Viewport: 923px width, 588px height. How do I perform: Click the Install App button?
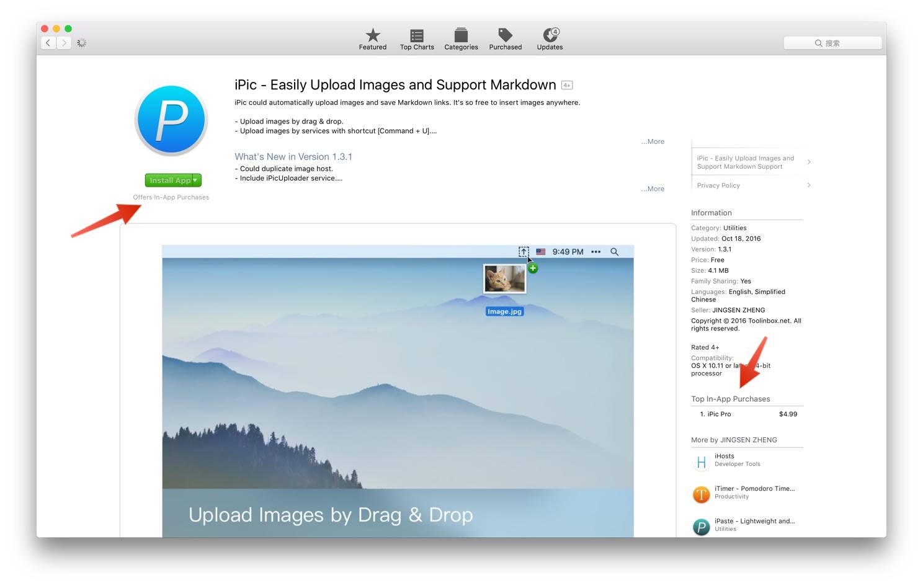[169, 180]
